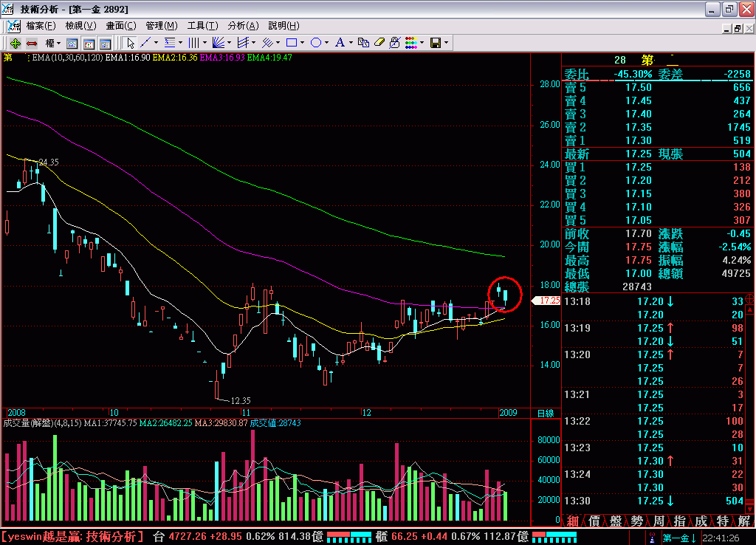
Task: Click the copy drawing objects icon
Action: pyautogui.click(x=363, y=43)
